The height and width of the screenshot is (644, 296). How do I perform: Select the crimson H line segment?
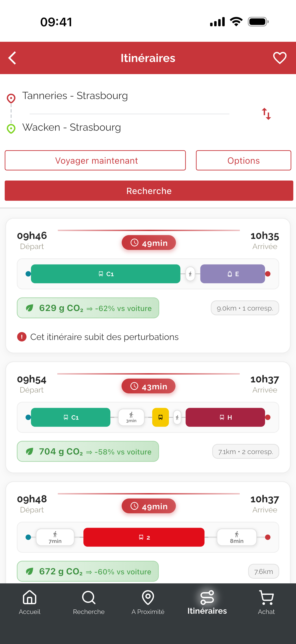point(225,417)
